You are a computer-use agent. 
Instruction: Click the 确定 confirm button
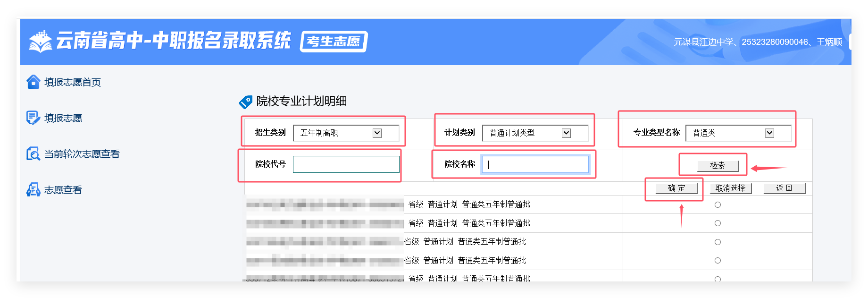coord(676,188)
